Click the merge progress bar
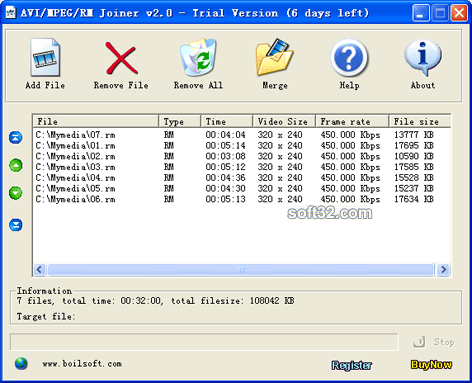Screen dimensions: 472x383 [x=204, y=342]
